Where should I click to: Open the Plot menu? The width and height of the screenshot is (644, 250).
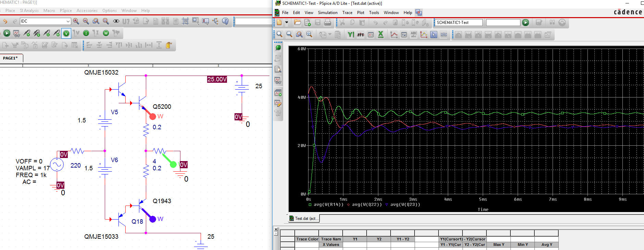pyautogui.click(x=361, y=13)
